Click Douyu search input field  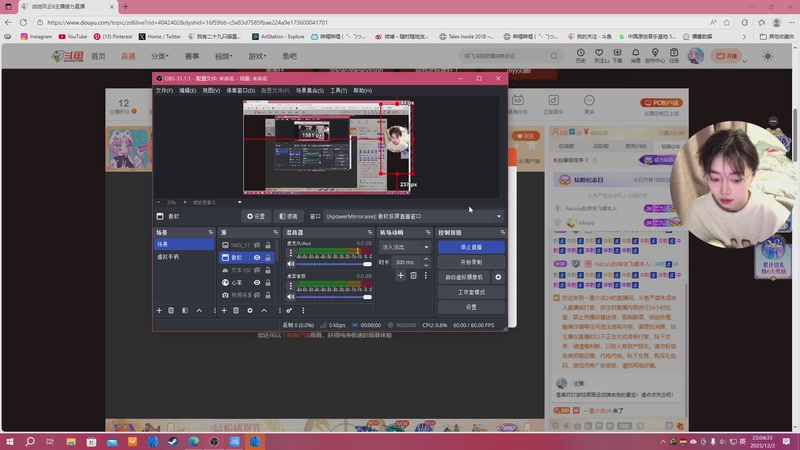(x=504, y=56)
